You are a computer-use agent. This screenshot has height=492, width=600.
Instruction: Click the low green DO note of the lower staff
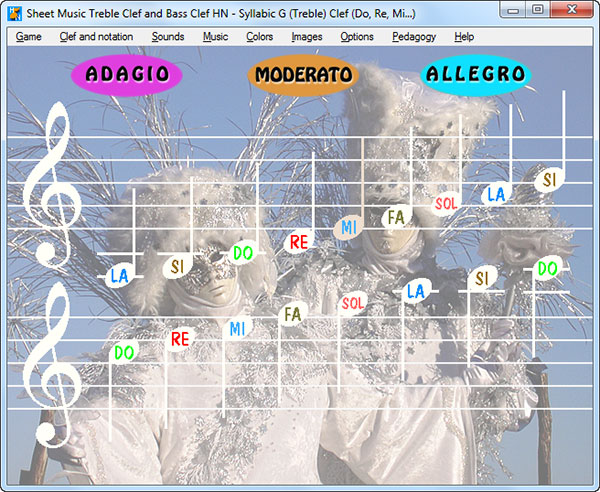coord(124,352)
